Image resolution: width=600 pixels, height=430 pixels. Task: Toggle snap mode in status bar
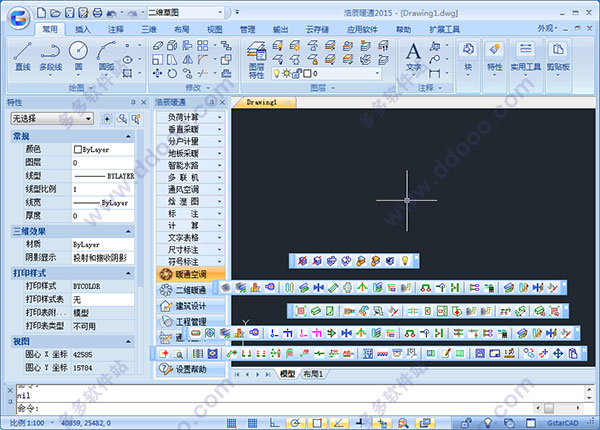231,423
